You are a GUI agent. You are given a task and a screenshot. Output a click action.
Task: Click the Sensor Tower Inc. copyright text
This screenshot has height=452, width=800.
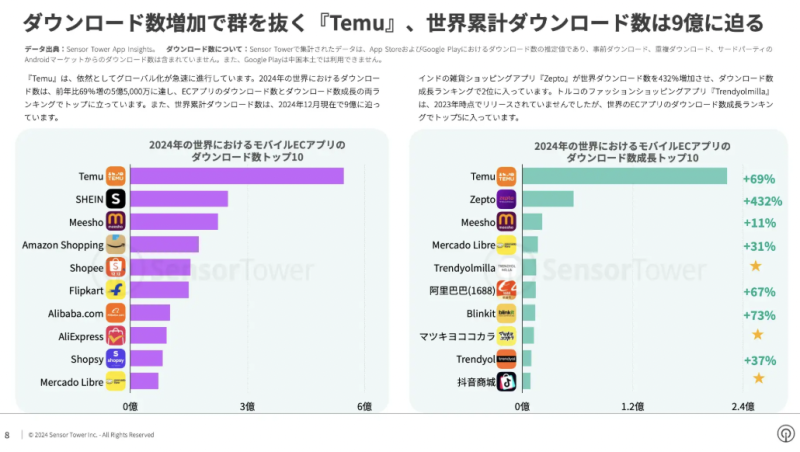(91, 435)
